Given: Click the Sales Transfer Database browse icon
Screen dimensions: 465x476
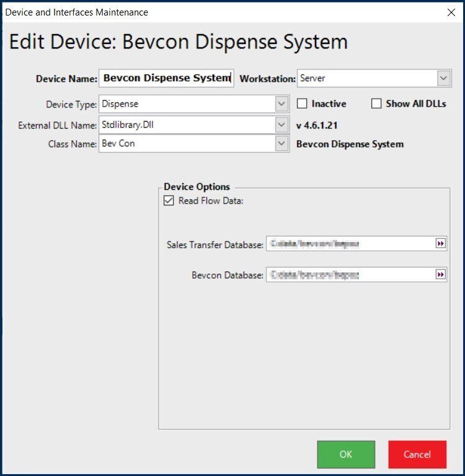Looking at the screenshot, I should 440,244.
